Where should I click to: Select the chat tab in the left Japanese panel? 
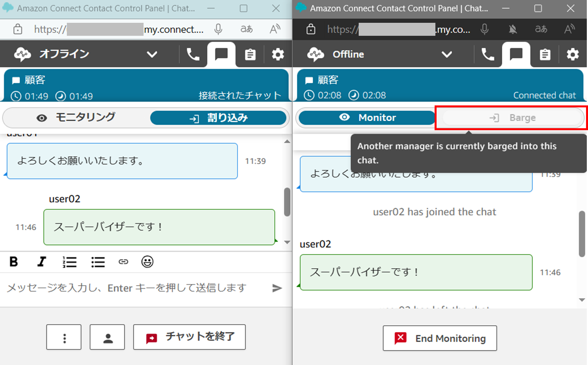tap(221, 54)
